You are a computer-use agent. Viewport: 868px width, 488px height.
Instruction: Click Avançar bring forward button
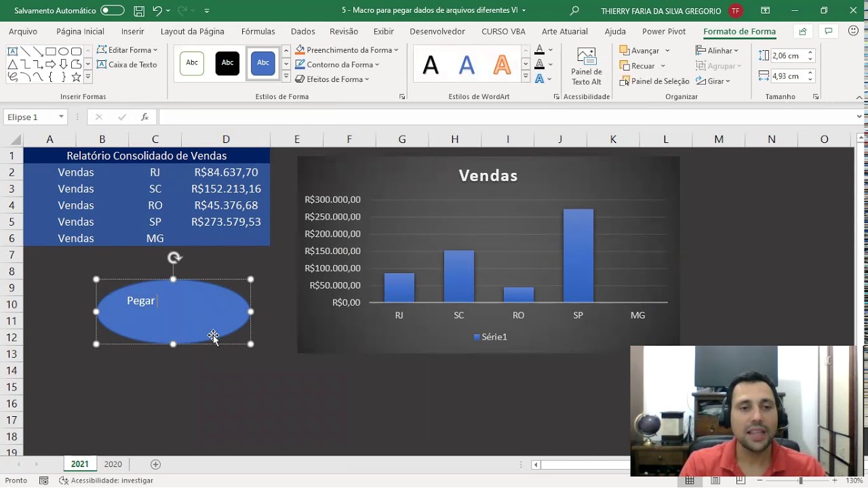(x=639, y=51)
